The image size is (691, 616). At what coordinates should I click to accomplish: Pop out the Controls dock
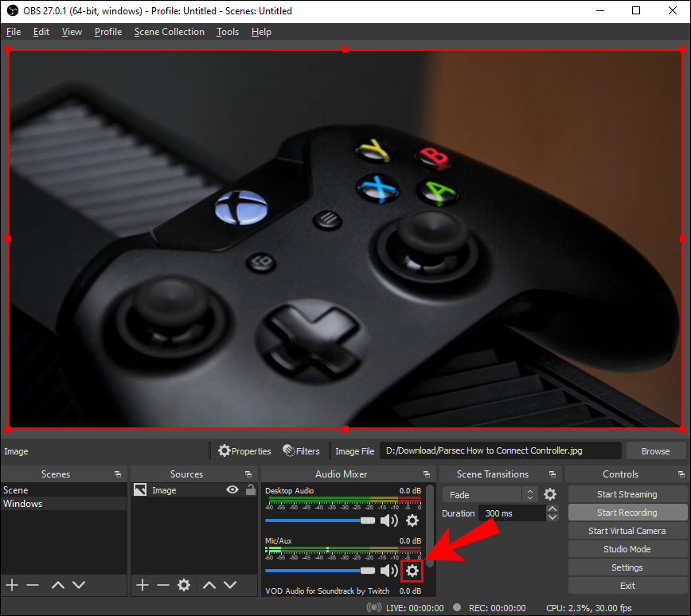[x=681, y=474]
